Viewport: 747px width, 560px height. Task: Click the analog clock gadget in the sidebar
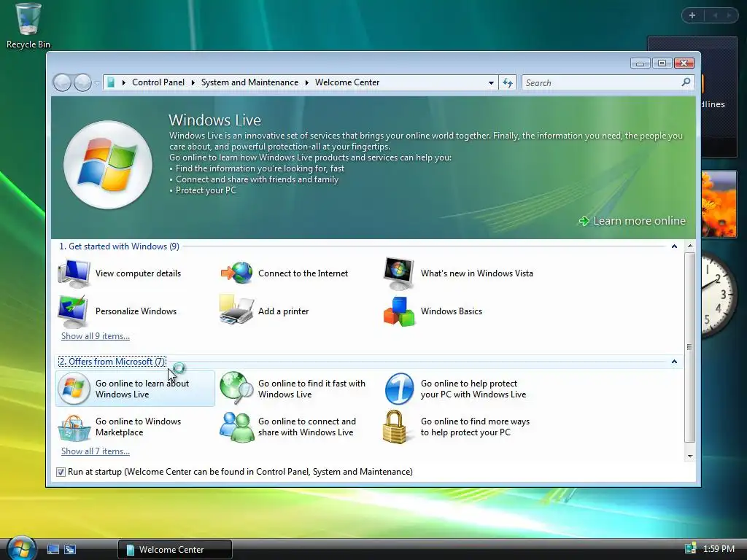[719, 295]
